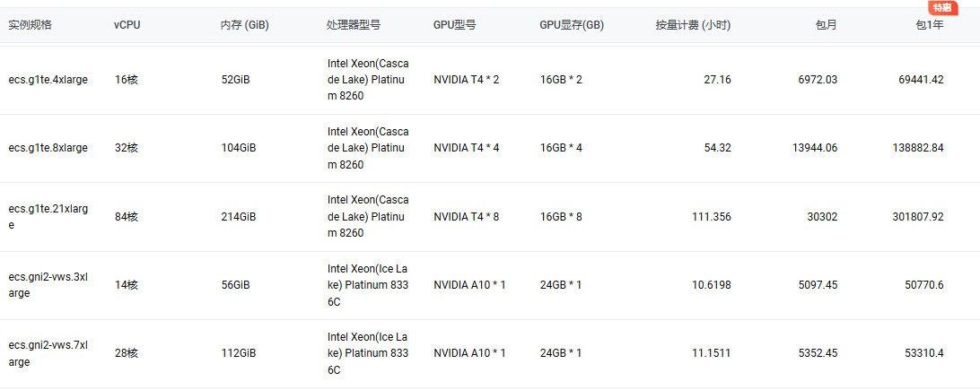
Task: Click 24GB * 1 in the 112GiB row
Action: tap(561, 353)
